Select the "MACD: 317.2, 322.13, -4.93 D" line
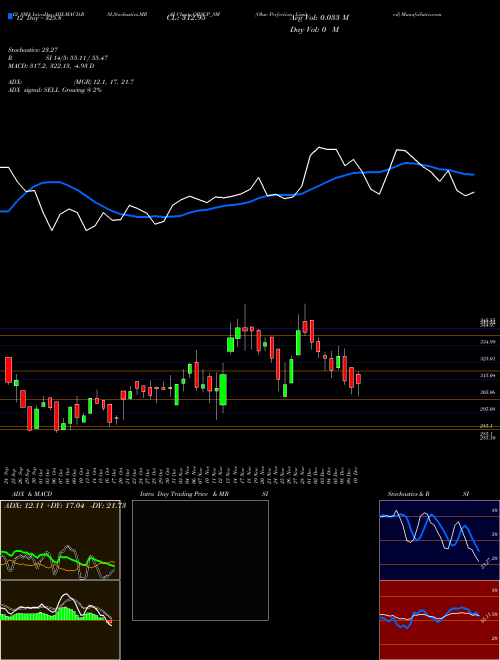The width and height of the screenshot is (500, 660). tap(51, 66)
